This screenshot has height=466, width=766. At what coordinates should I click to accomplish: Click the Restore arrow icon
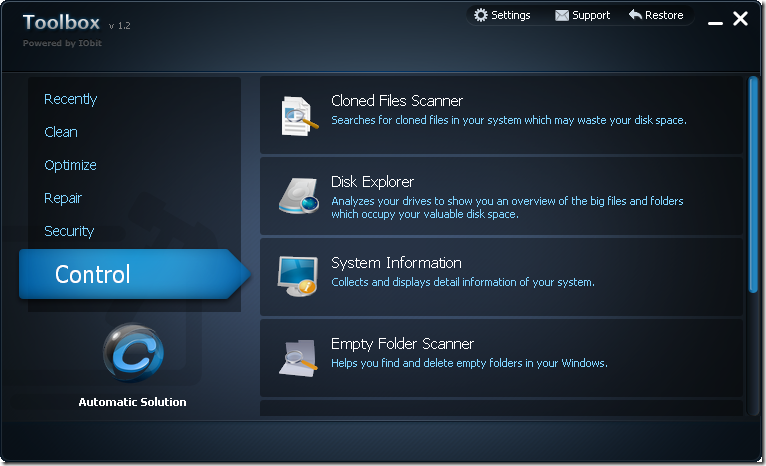[635, 15]
